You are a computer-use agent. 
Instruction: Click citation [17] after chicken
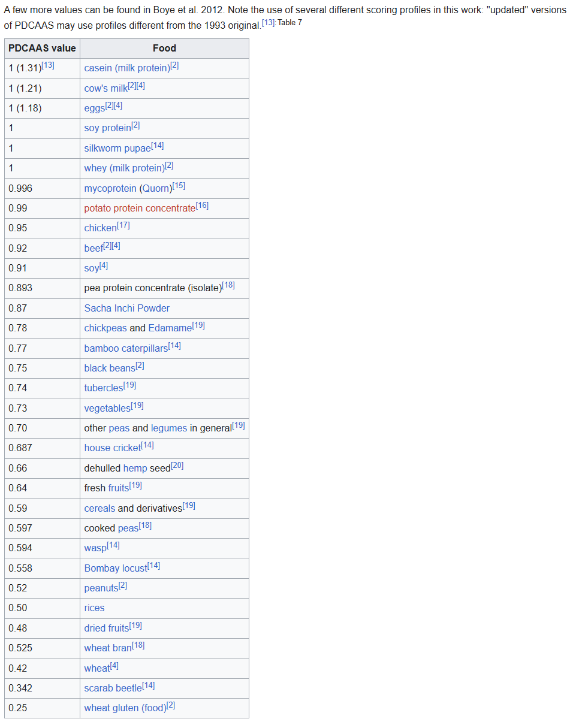(123, 225)
